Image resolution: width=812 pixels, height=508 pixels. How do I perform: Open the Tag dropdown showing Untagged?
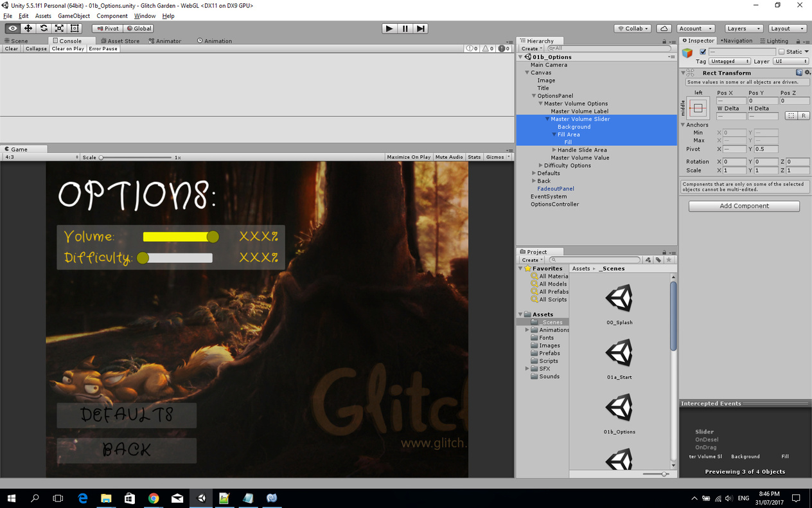tap(730, 62)
